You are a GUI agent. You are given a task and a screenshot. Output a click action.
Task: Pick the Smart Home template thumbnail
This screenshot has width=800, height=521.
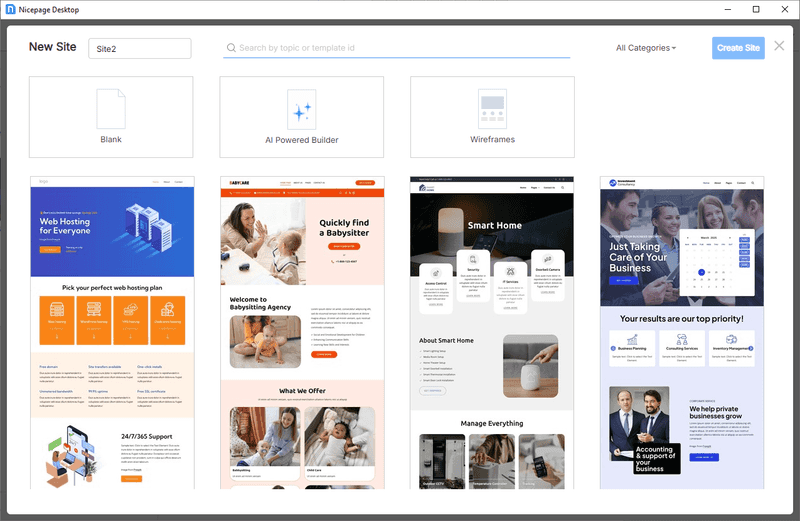coord(492,333)
